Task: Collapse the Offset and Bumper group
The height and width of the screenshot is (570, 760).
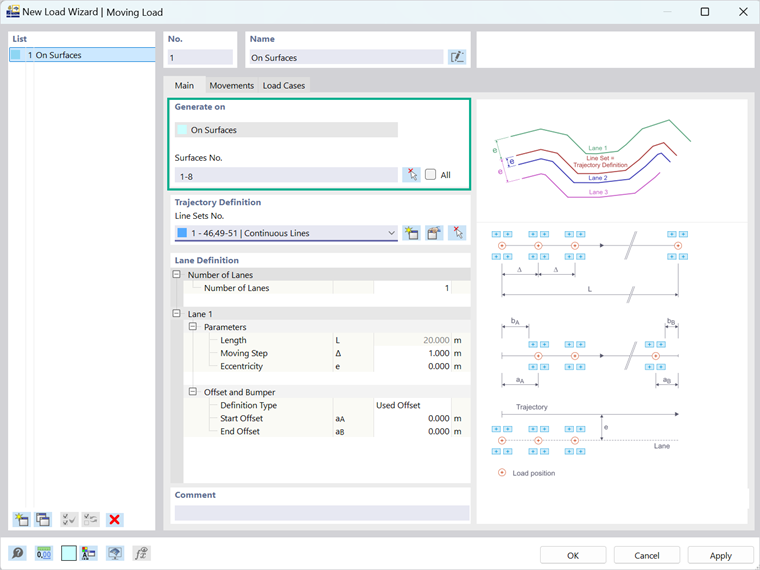Action: (192, 392)
